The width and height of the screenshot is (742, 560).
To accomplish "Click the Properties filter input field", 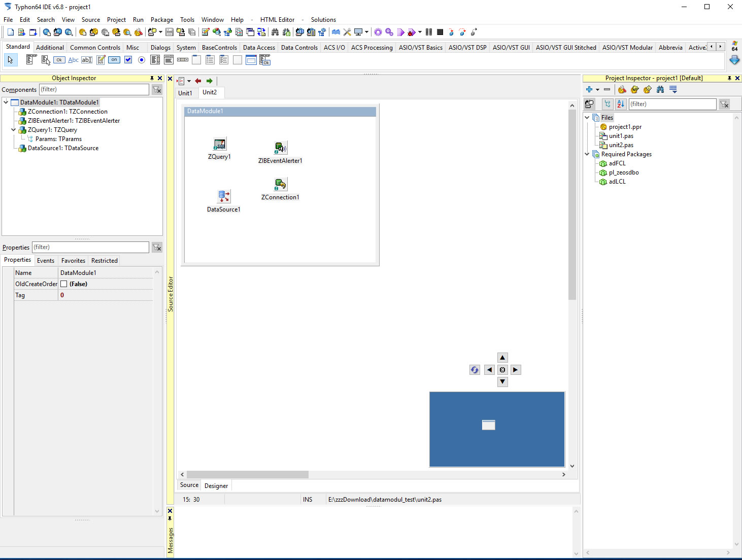I will 90,247.
